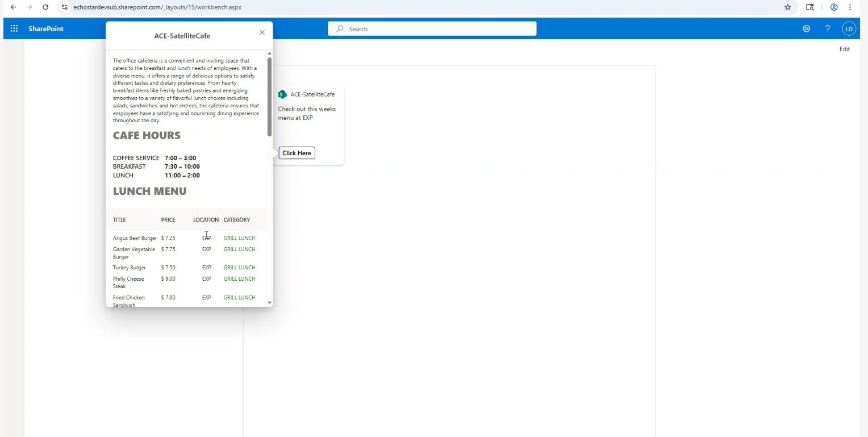Open the browser side panel search icon
Screen dimensions: 868x437
pos(810,7)
